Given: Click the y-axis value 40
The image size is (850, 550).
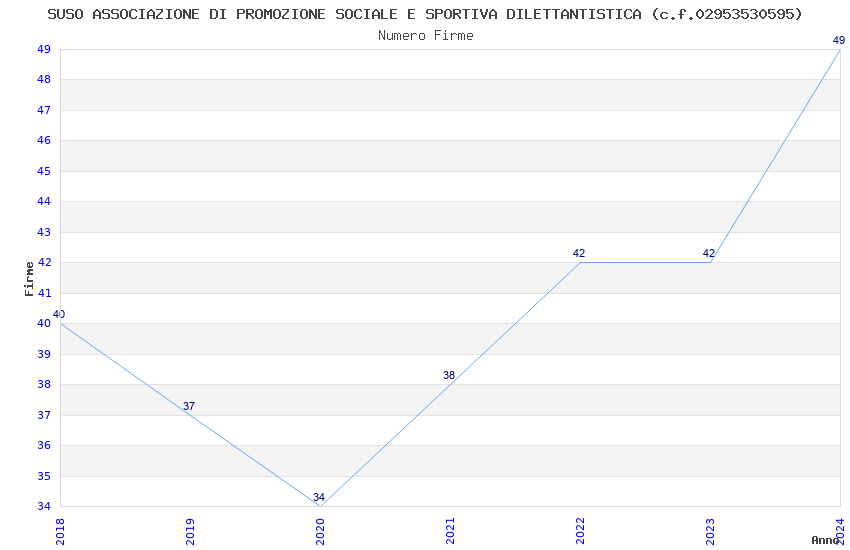Looking at the screenshot, I should pyautogui.click(x=44, y=323).
